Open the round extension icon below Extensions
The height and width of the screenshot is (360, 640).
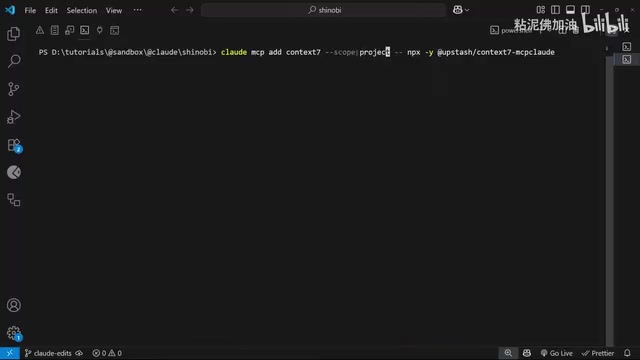[13, 172]
